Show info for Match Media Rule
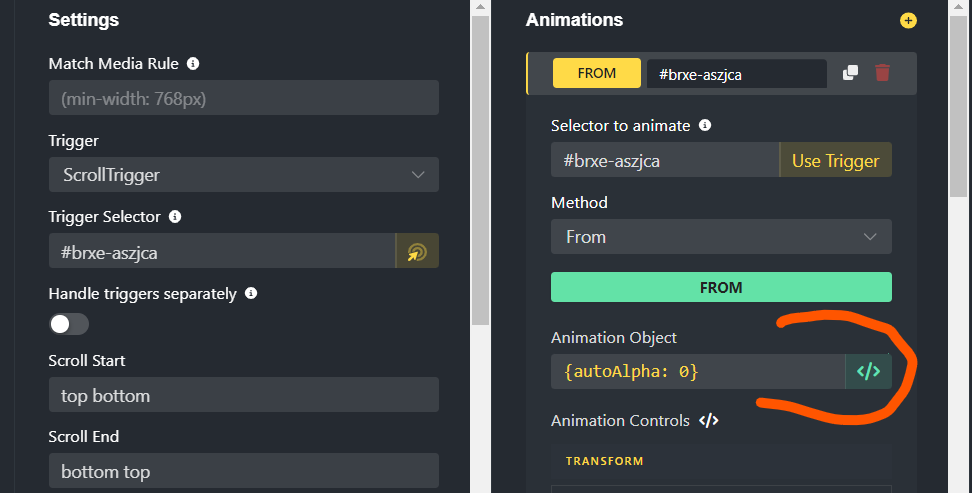972x493 pixels. [193, 63]
